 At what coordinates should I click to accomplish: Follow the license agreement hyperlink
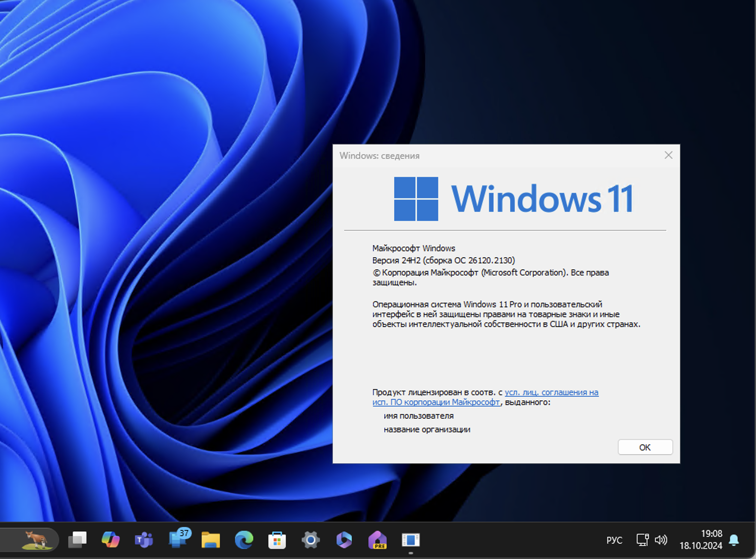point(552,392)
